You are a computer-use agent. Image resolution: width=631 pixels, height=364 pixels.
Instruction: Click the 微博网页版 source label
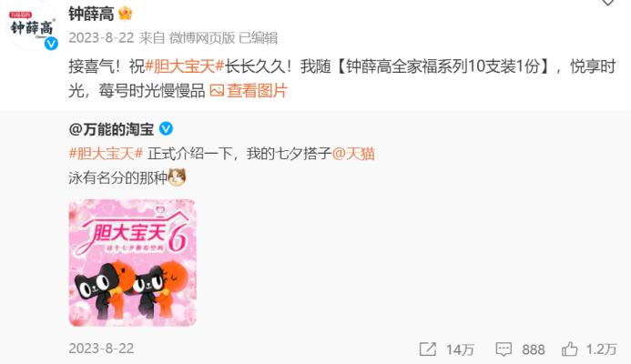pos(202,38)
